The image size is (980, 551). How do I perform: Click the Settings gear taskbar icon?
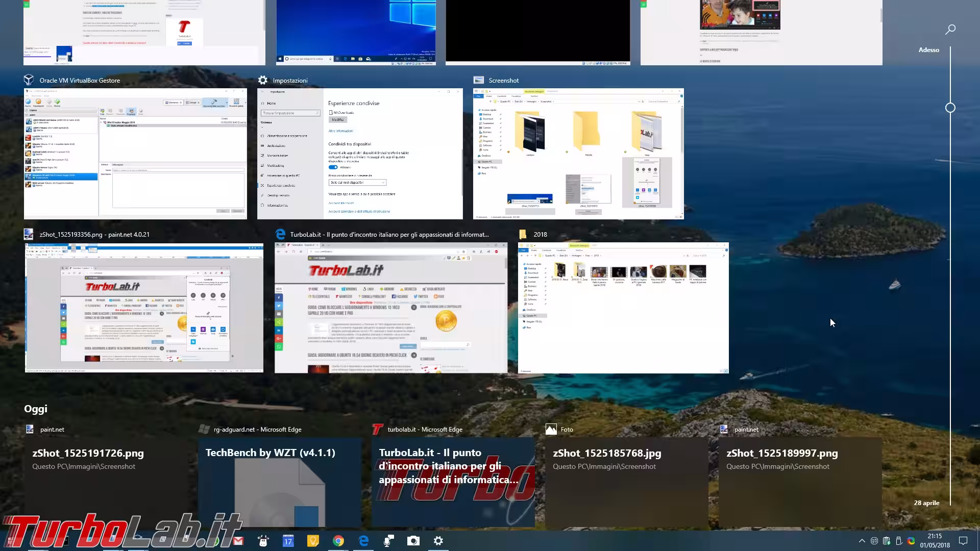coord(438,541)
